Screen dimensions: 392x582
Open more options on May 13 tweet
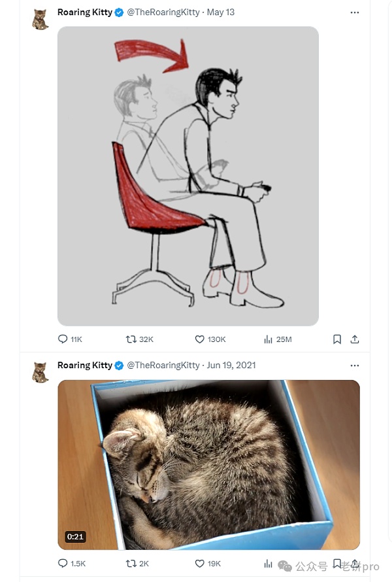pos(355,12)
